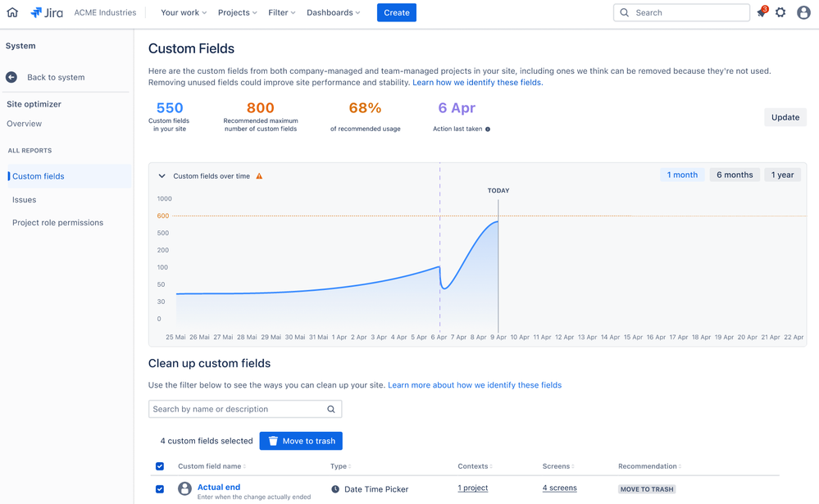Click the 9 Apr date on chart axis
The height and width of the screenshot is (504, 819).
(498, 338)
